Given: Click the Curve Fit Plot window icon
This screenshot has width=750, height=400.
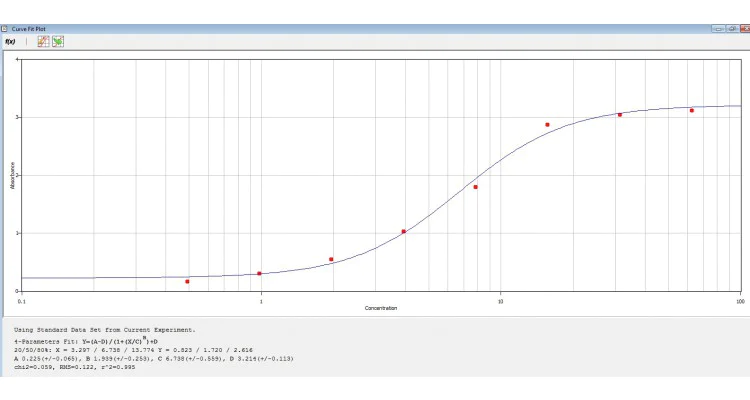Looking at the screenshot, I should click(x=6, y=29).
